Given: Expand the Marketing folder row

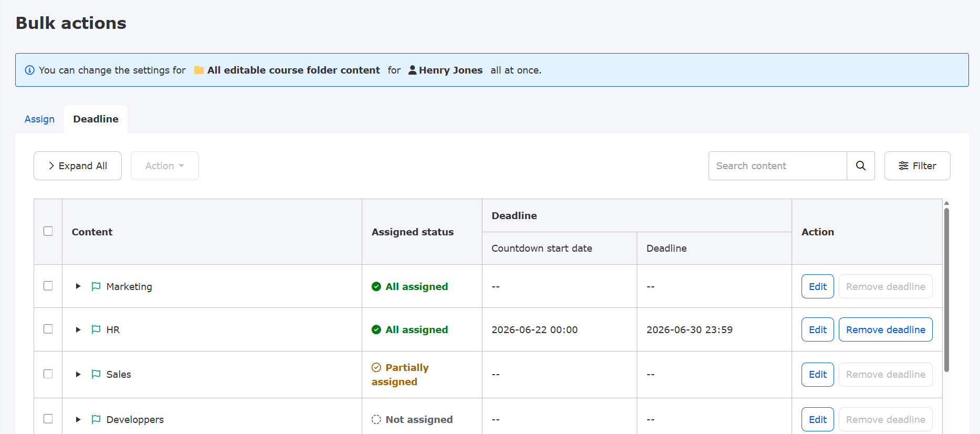Looking at the screenshot, I should point(78,286).
